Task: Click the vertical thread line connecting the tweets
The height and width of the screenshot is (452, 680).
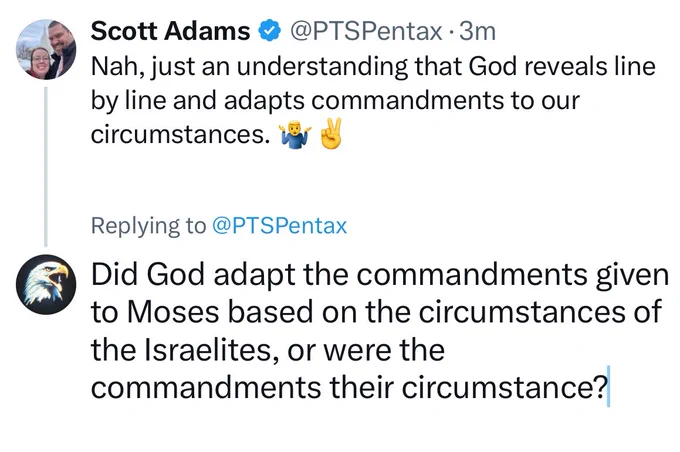Action: pyautogui.click(x=46, y=167)
